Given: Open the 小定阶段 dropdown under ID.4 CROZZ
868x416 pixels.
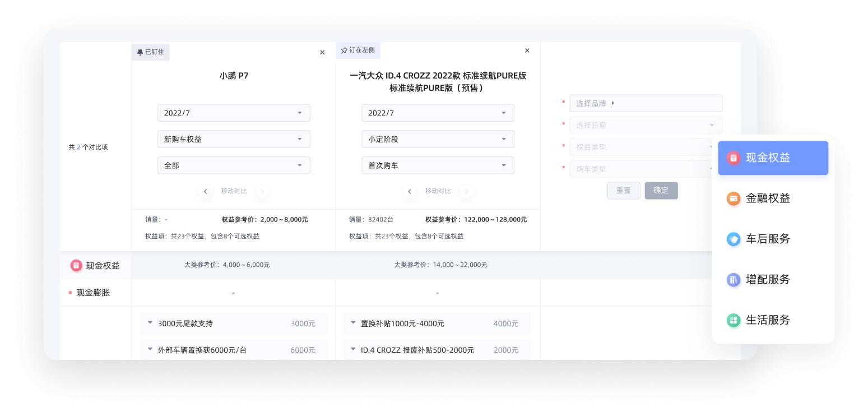Looking at the screenshot, I should [x=438, y=139].
